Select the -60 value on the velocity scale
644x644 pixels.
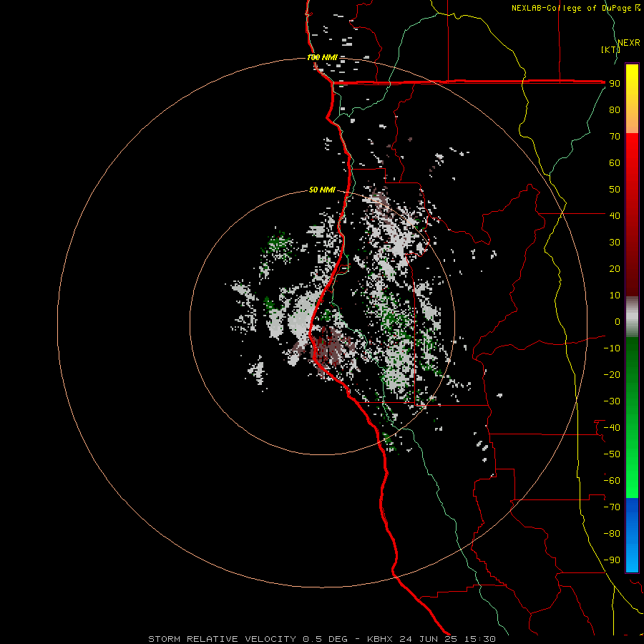(x=612, y=481)
